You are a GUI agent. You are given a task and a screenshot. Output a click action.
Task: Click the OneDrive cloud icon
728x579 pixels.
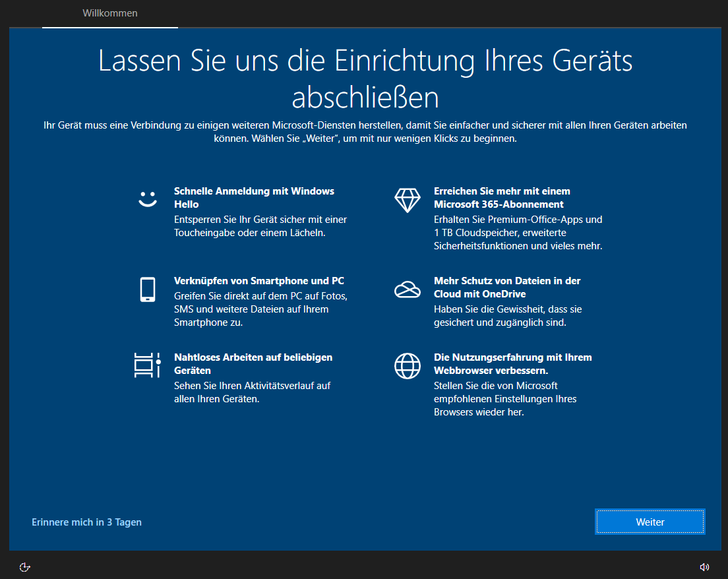point(407,289)
